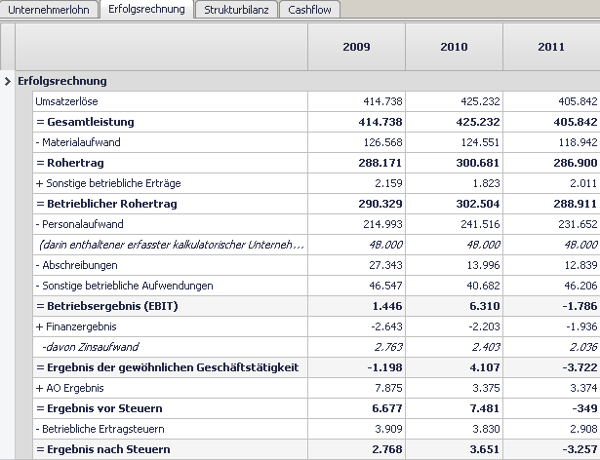Image resolution: width=600 pixels, height=460 pixels.
Task: Click Ertragsteuern 2009 value 3.909
Action: 388,429
